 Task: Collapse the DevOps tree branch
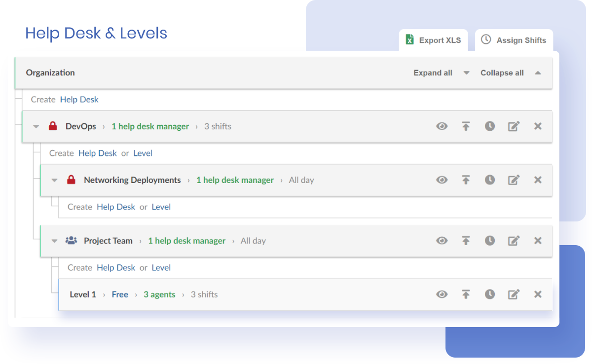36,126
